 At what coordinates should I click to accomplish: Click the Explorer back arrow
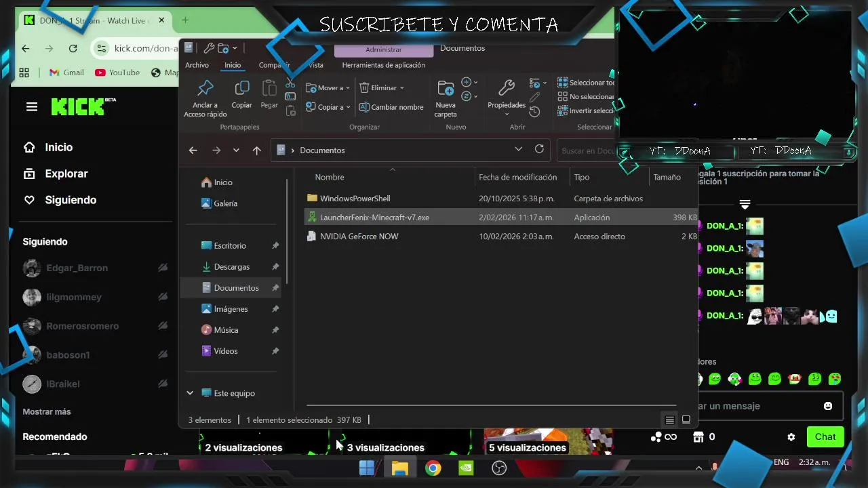193,150
